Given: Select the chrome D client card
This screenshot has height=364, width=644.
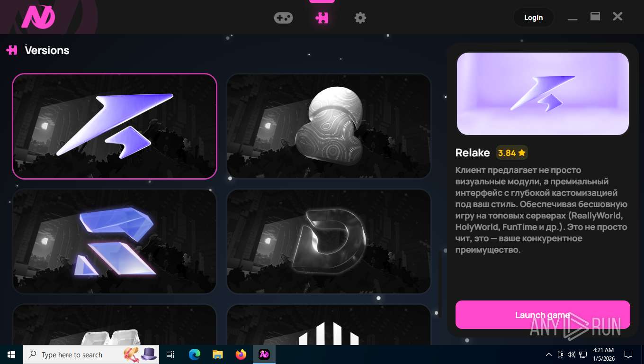Looking at the screenshot, I should tap(329, 241).
